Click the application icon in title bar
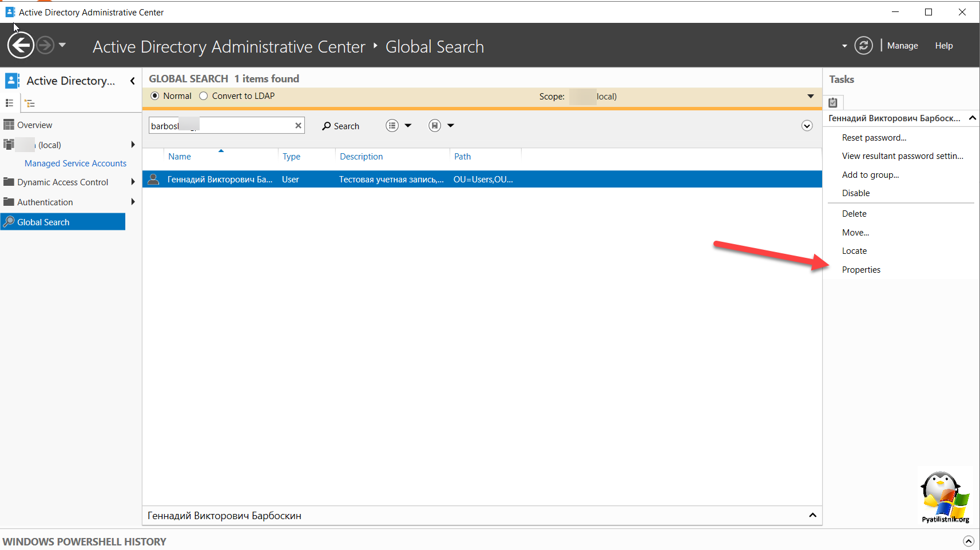Image resolution: width=980 pixels, height=550 pixels. (10, 12)
